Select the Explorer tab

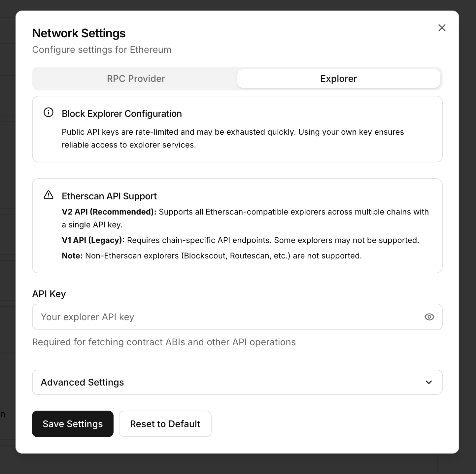[x=338, y=79]
